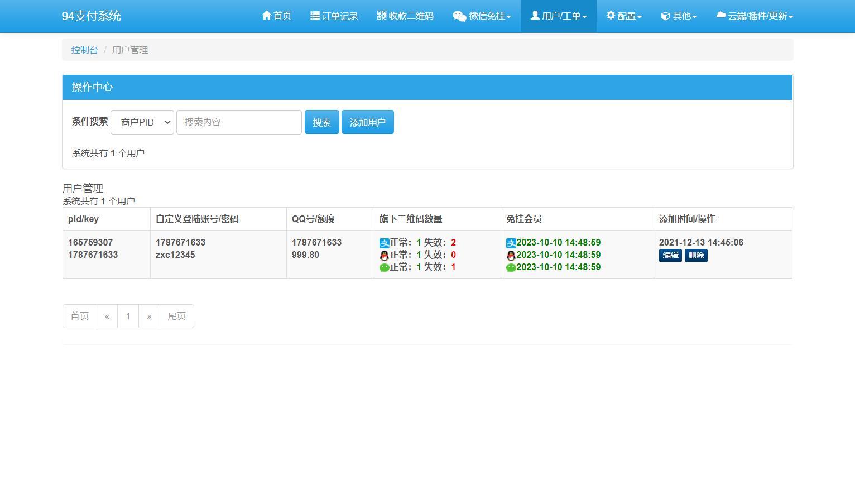Click the gear icon beside 配置
This screenshot has height=504, width=855.
610,16
